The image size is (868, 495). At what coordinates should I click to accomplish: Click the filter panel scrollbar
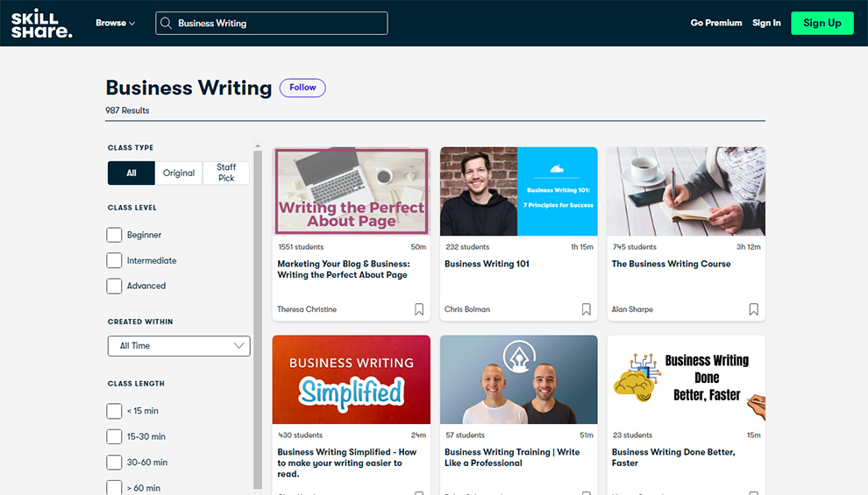[258, 320]
